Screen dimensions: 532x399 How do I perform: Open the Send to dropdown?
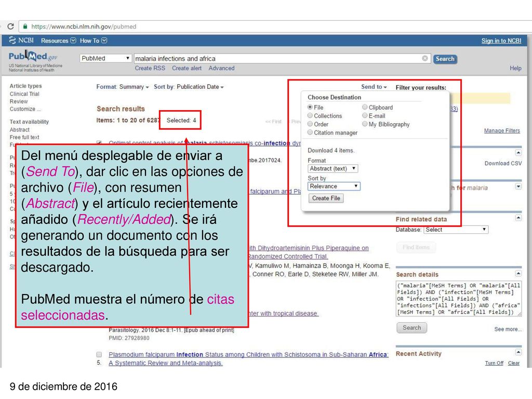pyautogui.click(x=374, y=87)
